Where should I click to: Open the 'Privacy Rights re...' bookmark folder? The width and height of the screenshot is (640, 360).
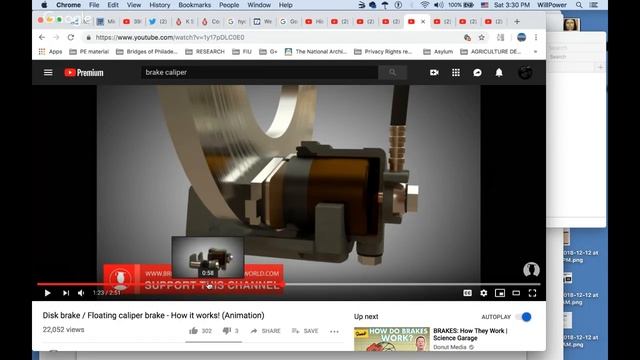click(x=383, y=51)
